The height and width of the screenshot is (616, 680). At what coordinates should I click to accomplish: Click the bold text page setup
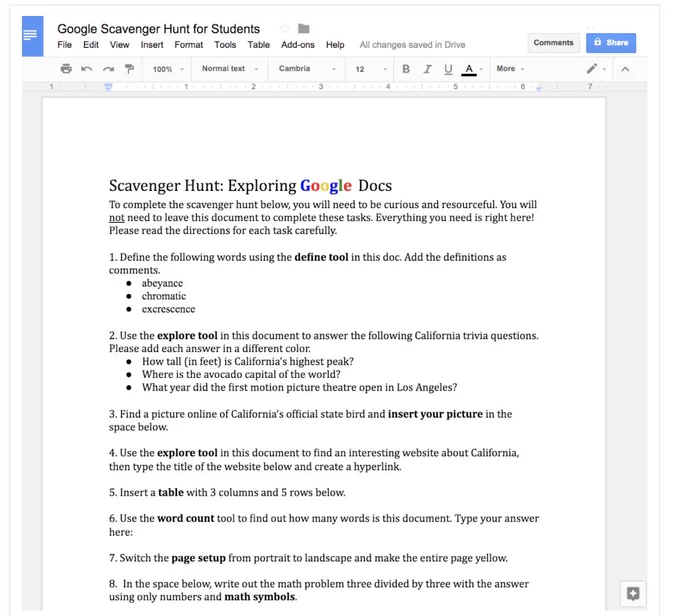pos(199,558)
